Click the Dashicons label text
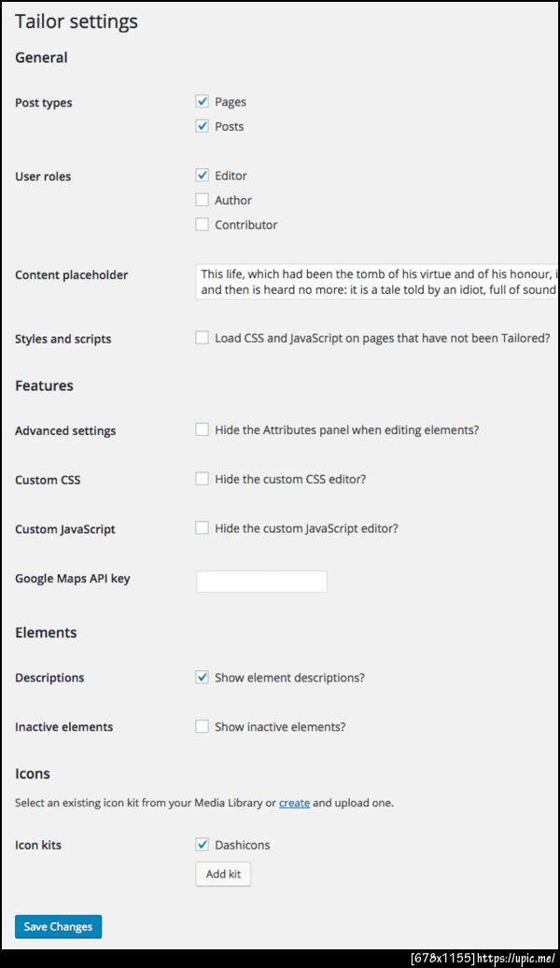The width and height of the screenshot is (560, 968). click(242, 845)
